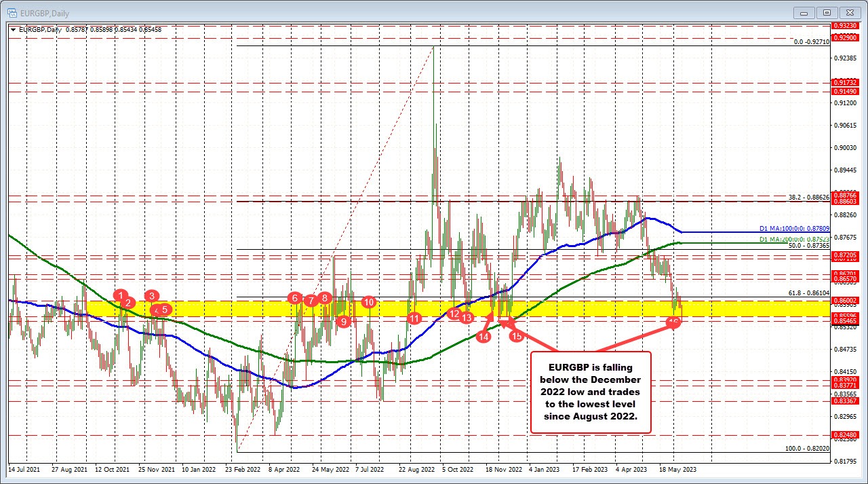The height and width of the screenshot is (484, 868).
Task: Click the red price label 0.86701
Action: tap(846, 273)
